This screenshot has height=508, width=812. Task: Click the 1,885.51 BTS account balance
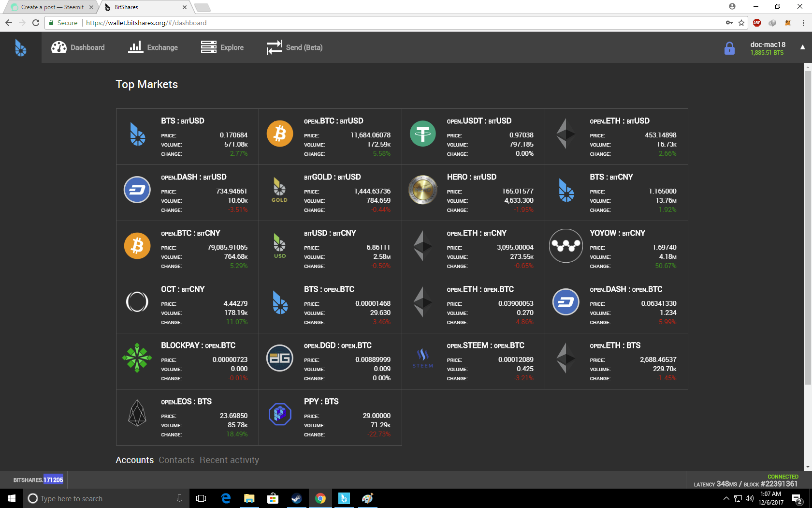tap(767, 53)
